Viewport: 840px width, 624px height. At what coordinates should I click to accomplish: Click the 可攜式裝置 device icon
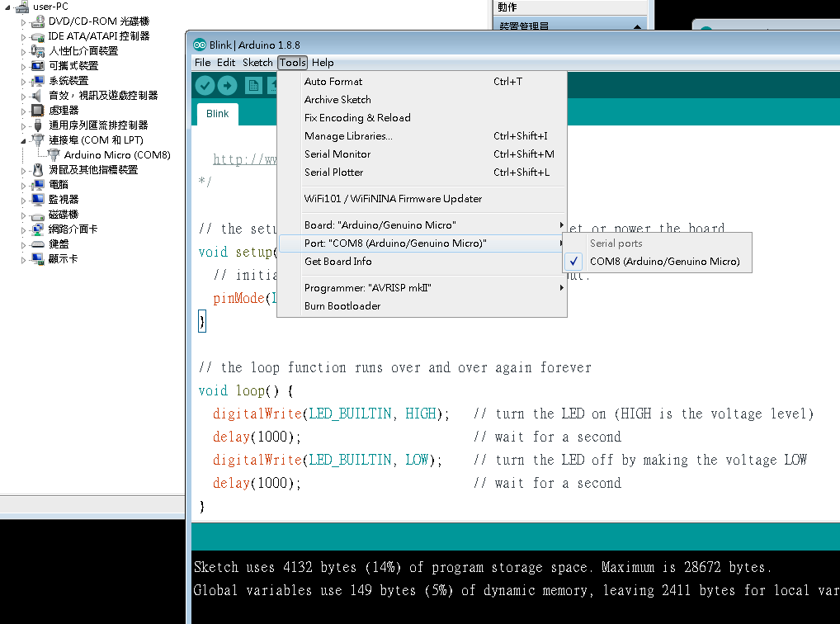coord(37,66)
